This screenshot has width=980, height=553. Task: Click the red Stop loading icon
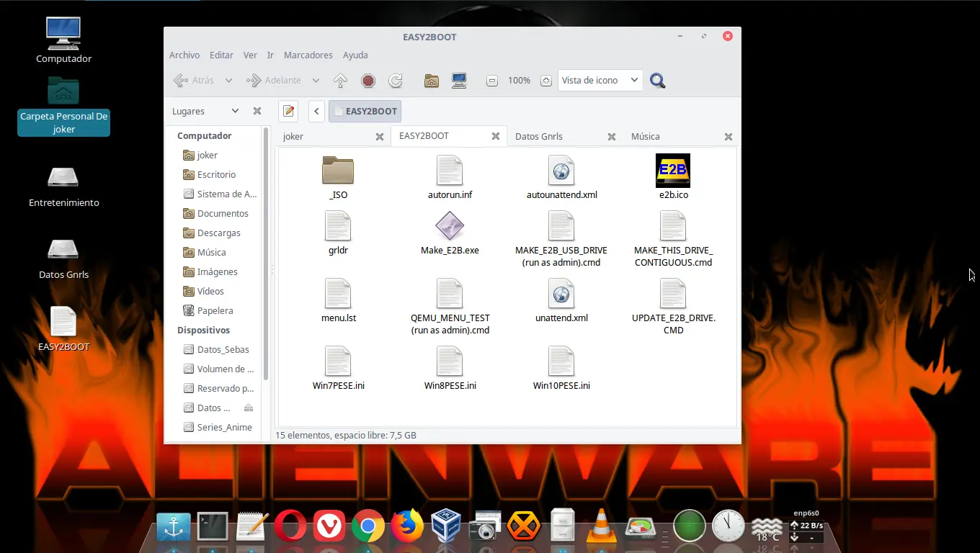(368, 80)
